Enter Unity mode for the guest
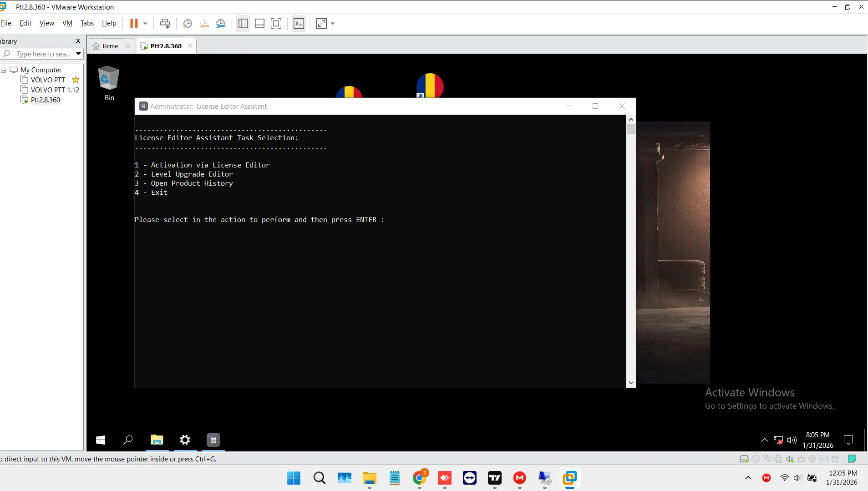This screenshot has height=491, width=868. point(299,23)
